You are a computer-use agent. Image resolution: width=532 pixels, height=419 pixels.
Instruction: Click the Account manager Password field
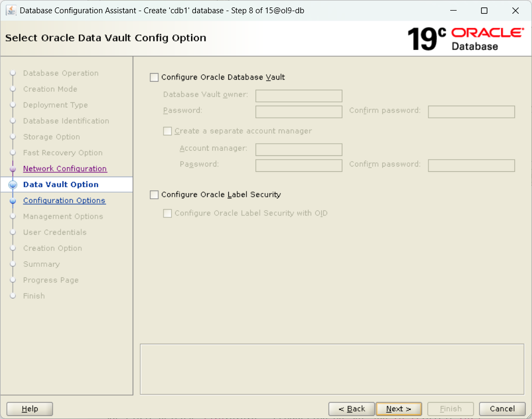click(298, 165)
